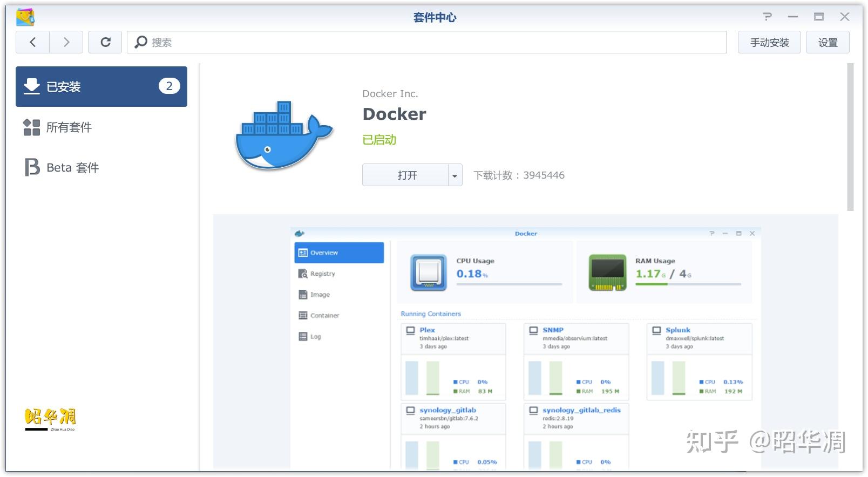Click the Docker whale logo
Screen dimensions: 868x477
coord(284,135)
